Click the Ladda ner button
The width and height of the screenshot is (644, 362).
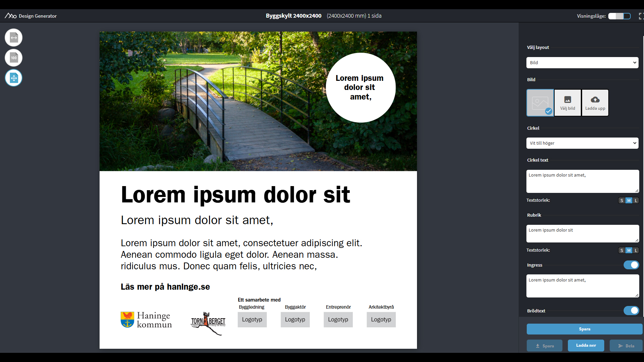[586, 345]
